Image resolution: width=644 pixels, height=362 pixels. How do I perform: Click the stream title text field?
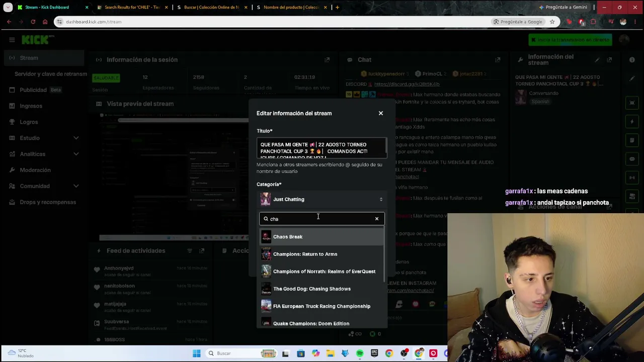pos(322,148)
